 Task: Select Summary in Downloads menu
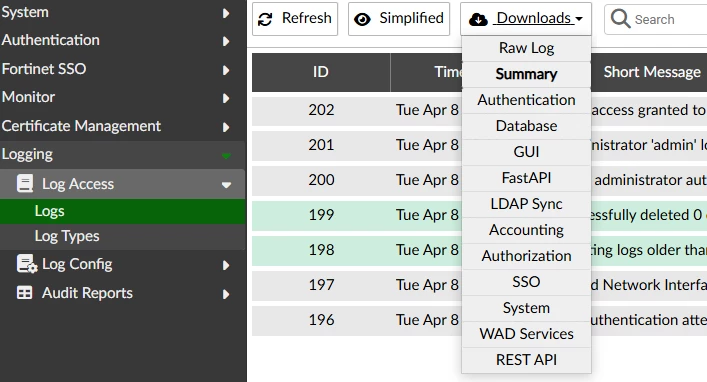pyautogui.click(x=526, y=74)
